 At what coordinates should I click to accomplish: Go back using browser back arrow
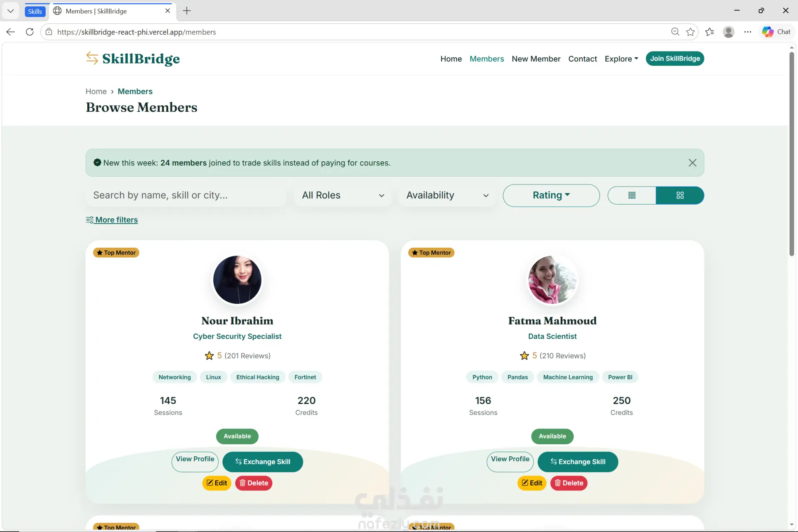tap(11, 32)
